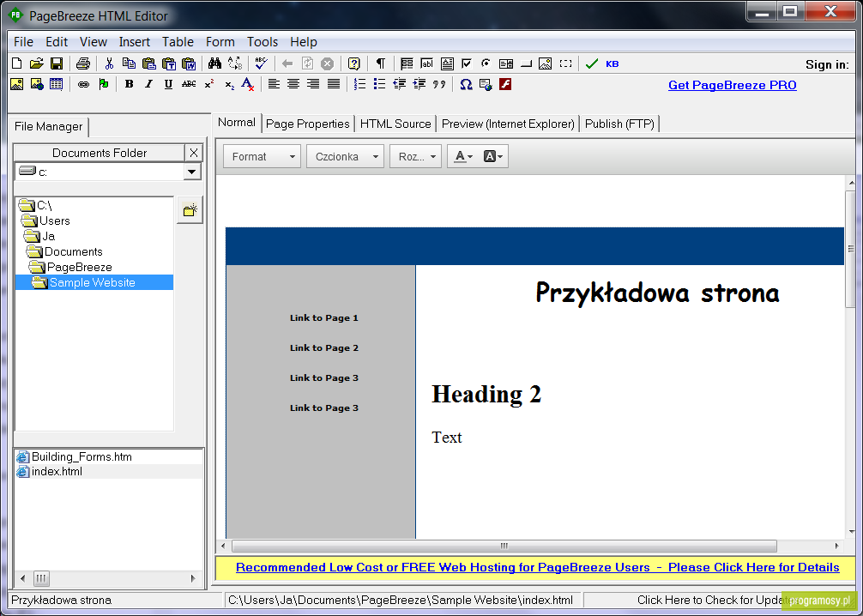Open the background color dropdown

tap(492, 156)
